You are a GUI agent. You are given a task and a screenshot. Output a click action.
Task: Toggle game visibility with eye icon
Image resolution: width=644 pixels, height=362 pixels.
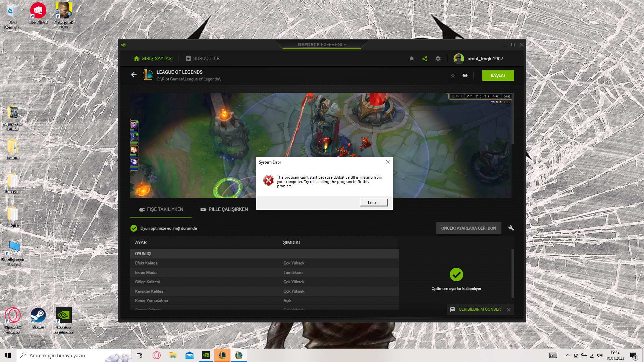(x=465, y=75)
